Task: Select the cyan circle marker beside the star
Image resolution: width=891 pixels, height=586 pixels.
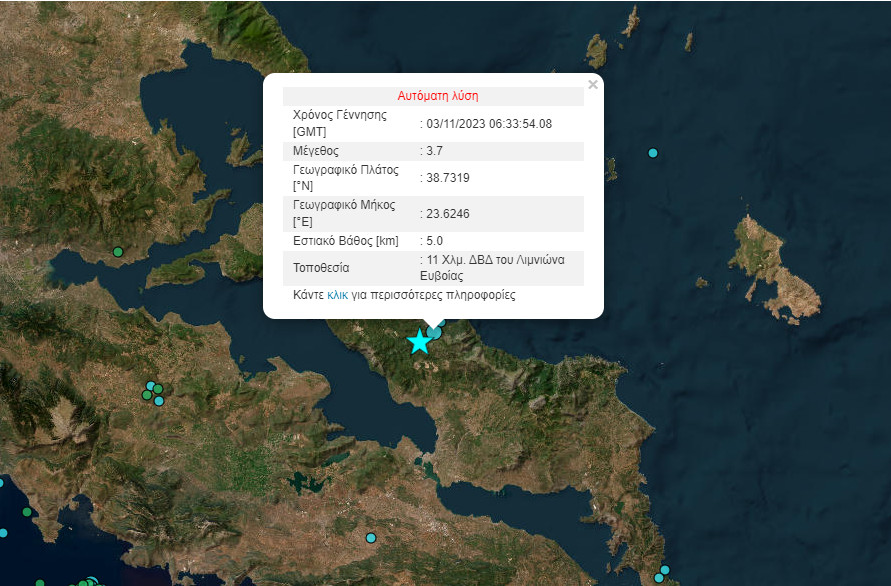Action: click(x=435, y=331)
